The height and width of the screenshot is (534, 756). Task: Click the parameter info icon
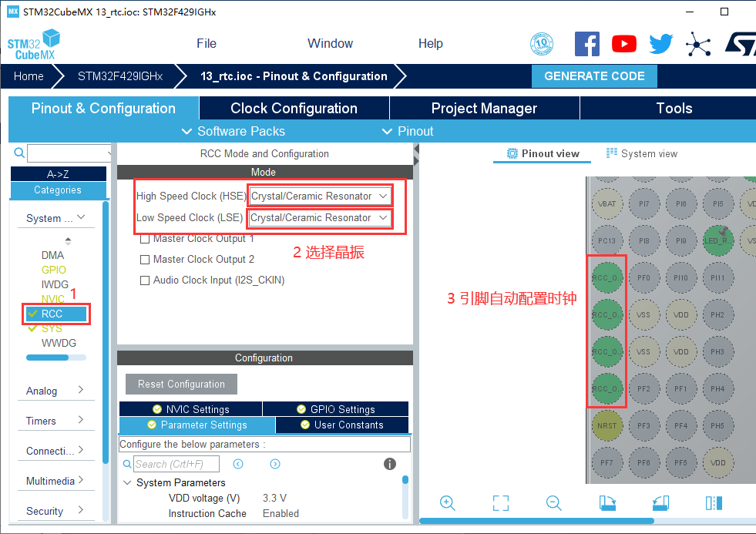[x=390, y=464]
